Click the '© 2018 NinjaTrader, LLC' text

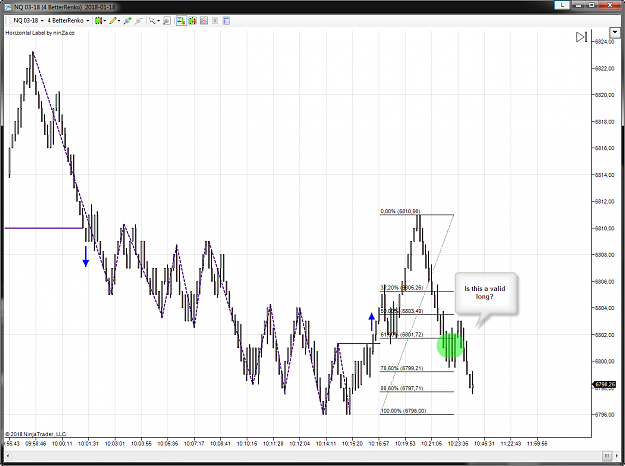pos(35,434)
